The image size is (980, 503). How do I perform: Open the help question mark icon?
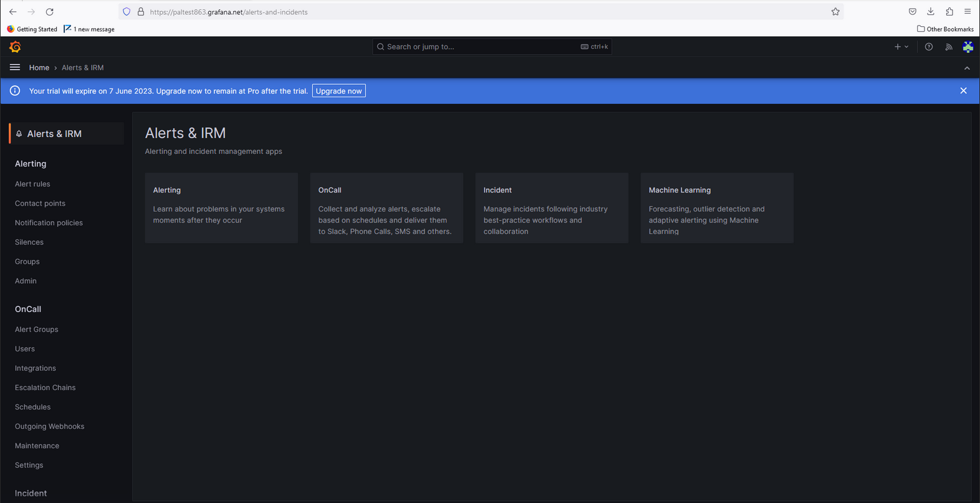coord(929,47)
